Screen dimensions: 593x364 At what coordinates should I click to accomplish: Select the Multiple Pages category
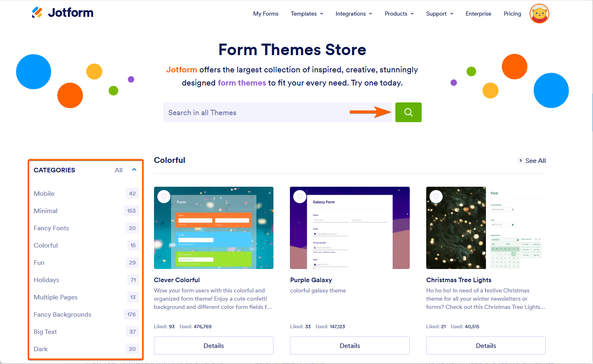pos(56,297)
